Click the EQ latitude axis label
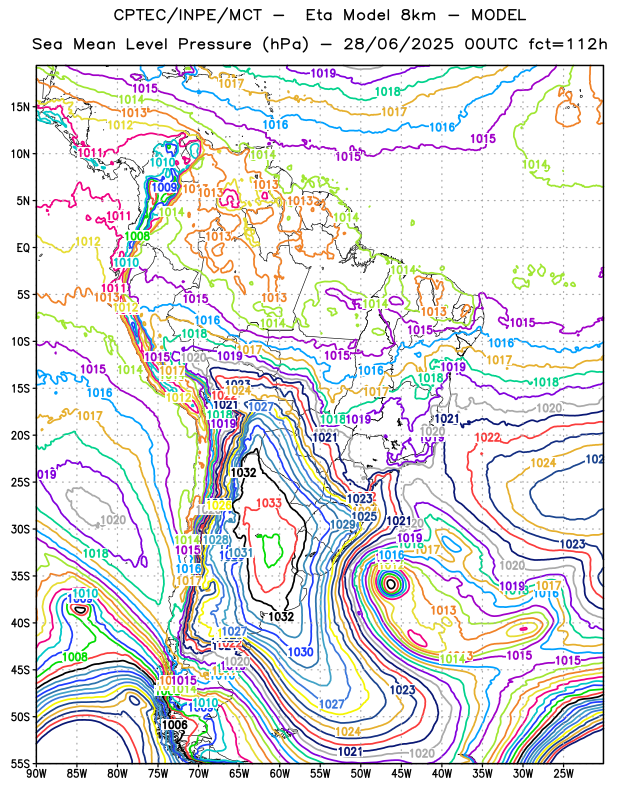This screenshot has width=618, height=800. [23, 248]
